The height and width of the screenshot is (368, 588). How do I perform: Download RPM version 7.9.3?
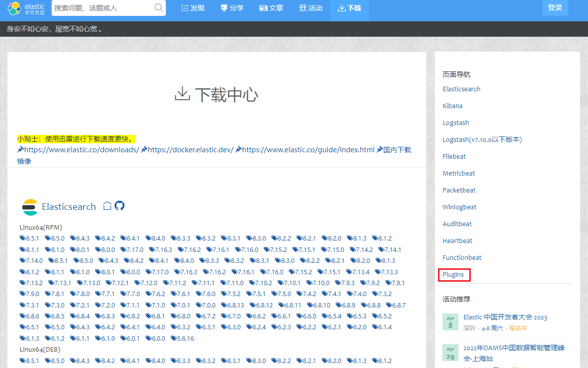(x=345, y=283)
